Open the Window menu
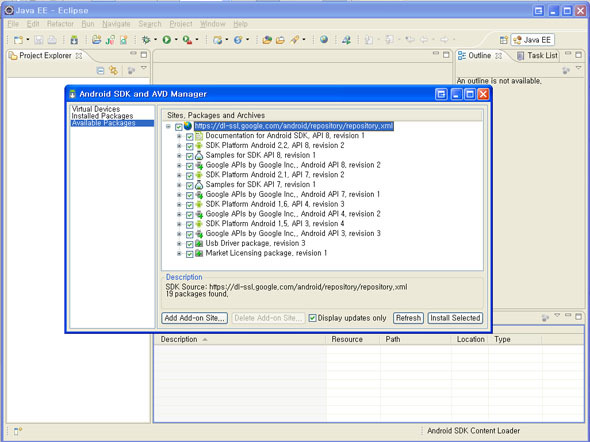Image resolution: width=590 pixels, height=442 pixels. [213, 24]
